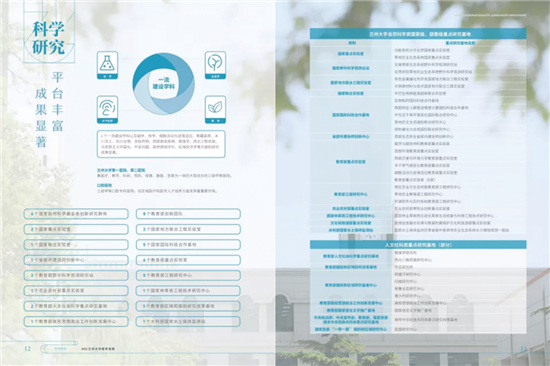Select the atmospheric science signal icon
This screenshot has width=550, height=366.
click(107, 109)
